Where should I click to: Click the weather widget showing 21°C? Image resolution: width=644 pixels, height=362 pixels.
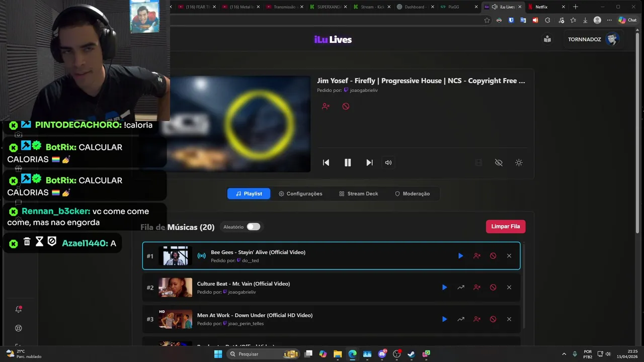point(24,354)
